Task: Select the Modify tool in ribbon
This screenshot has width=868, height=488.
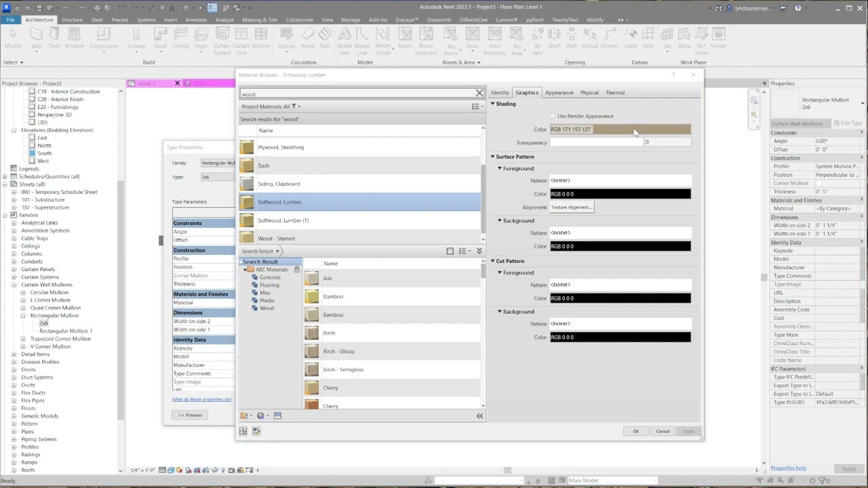Action: coord(13,38)
